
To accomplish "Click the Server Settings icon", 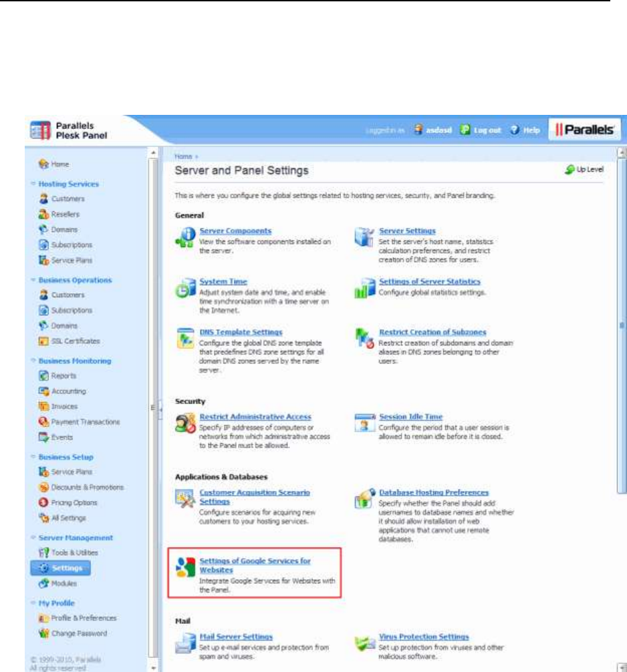I will 364,237.
